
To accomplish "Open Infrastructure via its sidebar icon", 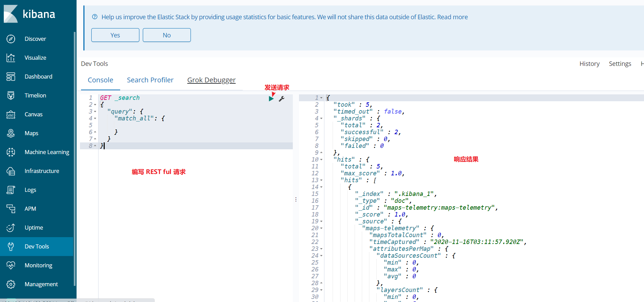I will coord(11,171).
